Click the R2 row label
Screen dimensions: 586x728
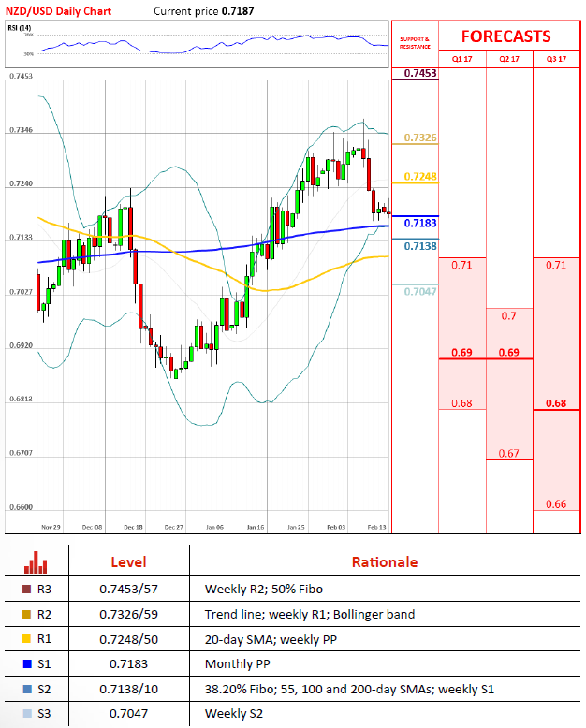pos(44,614)
